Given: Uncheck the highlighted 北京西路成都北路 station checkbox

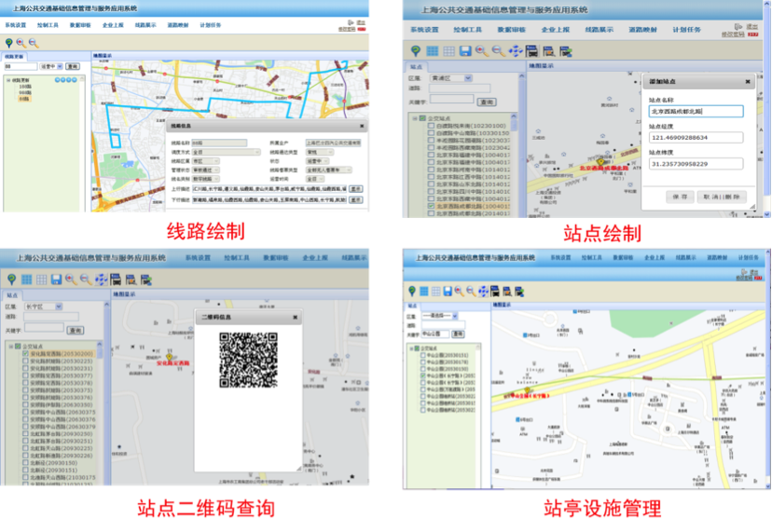Looking at the screenshot, I should [432, 206].
